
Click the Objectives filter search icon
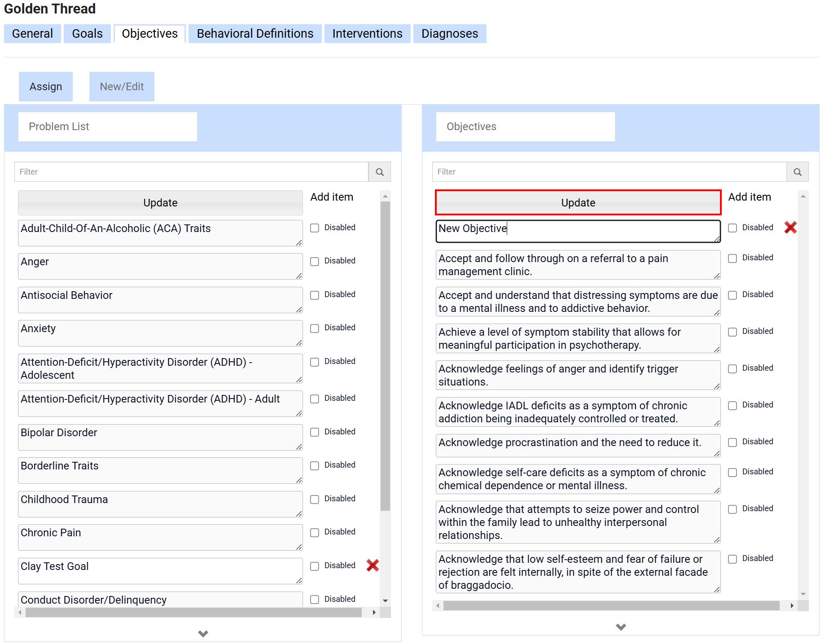click(797, 172)
